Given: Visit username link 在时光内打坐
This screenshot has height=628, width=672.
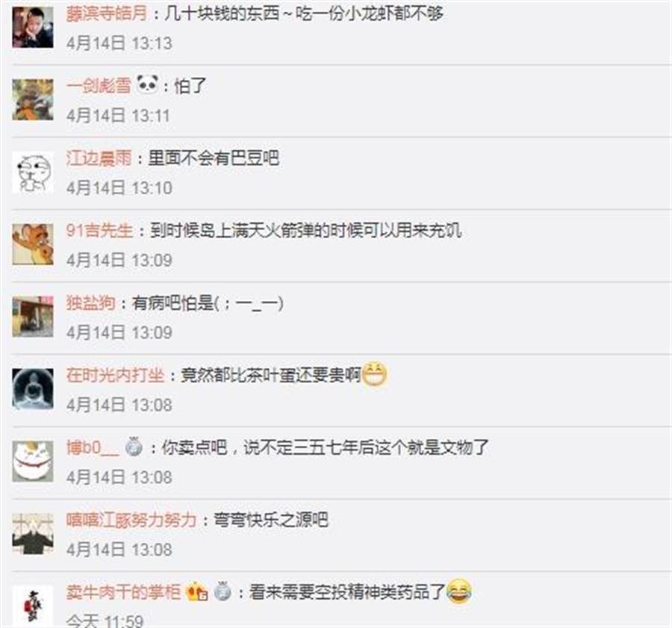Looking at the screenshot, I should point(115,376).
